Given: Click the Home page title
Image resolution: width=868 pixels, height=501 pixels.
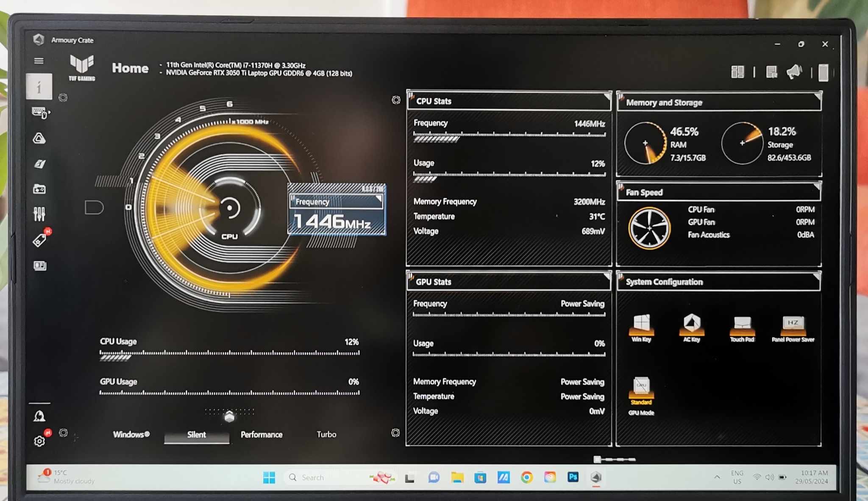Looking at the screenshot, I should point(130,68).
